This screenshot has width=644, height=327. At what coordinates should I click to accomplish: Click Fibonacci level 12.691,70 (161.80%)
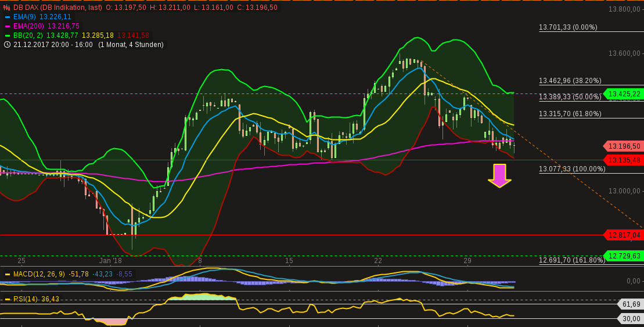[x=572, y=260]
